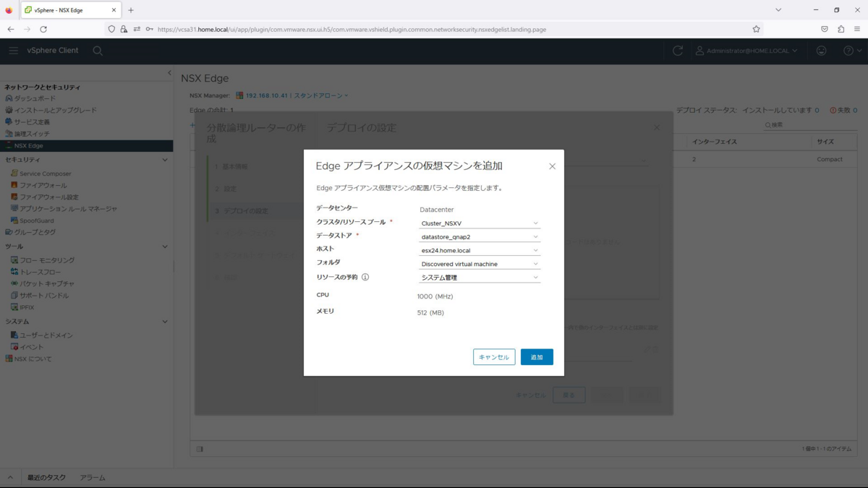
Task: Open フロー モニタリング in sidebar
Action: tap(46, 260)
